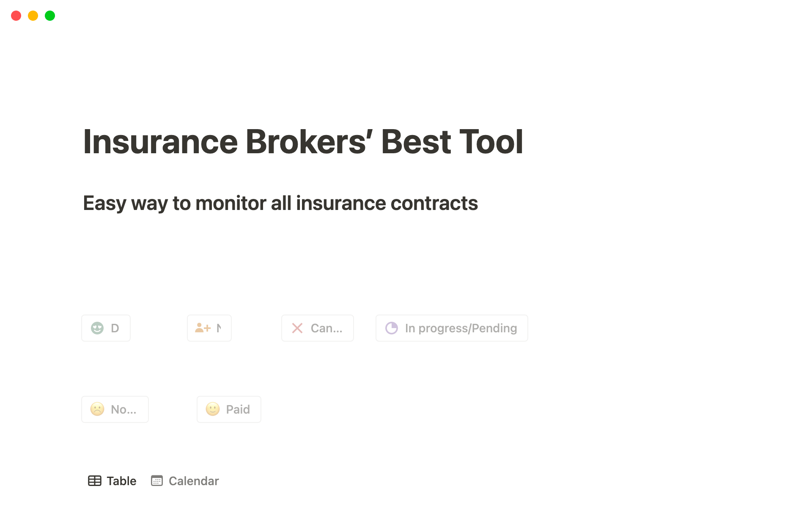Image resolution: width=812 pixels, height=508 pixels.
Task: Click the truncated "Can..." button text
Action: click(x=326, y=328)
